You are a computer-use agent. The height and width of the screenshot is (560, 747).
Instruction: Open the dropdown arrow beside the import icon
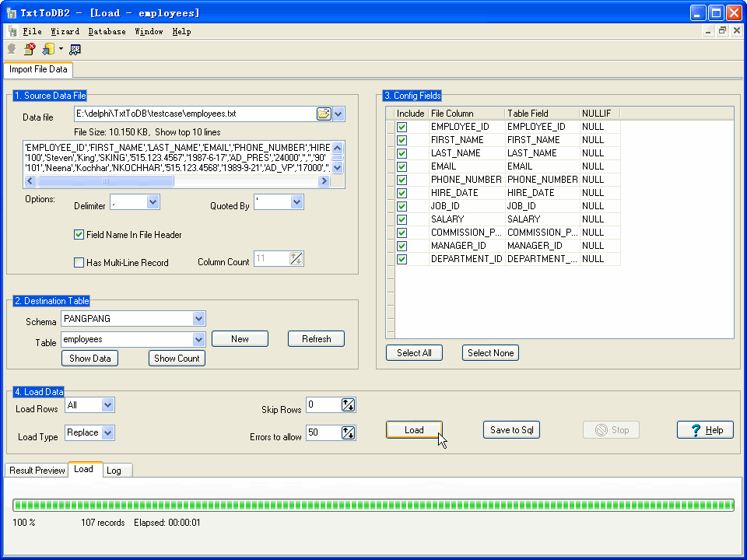(61, 48)
